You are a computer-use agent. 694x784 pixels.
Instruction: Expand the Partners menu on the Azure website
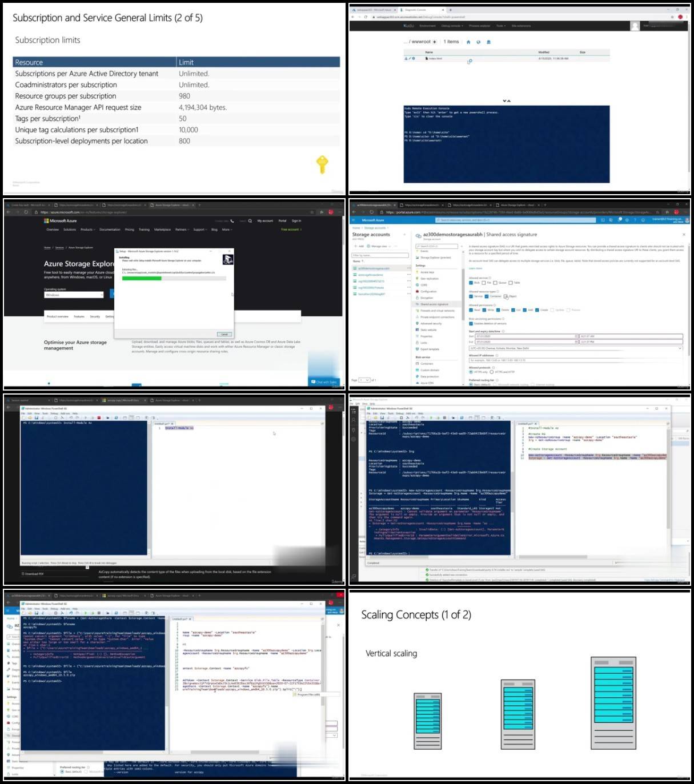click(x=182, y=230)
